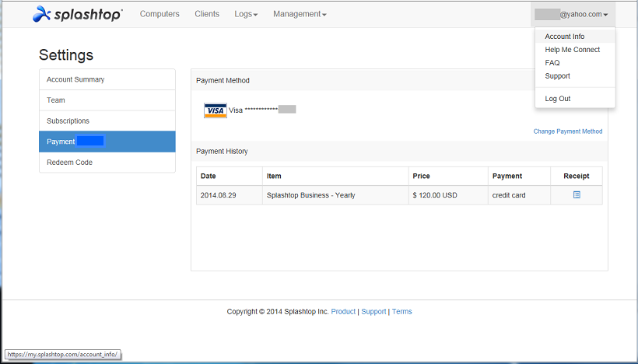Expand the Logs dropdown menu
Image resolution: width=638 pixels, height=364 pixels.
[246, 14]
